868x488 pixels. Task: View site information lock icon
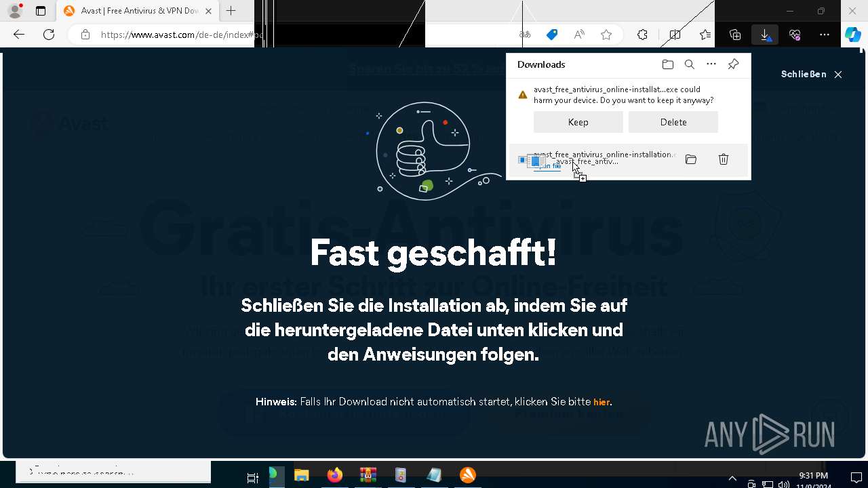click(x=85, y=35)
